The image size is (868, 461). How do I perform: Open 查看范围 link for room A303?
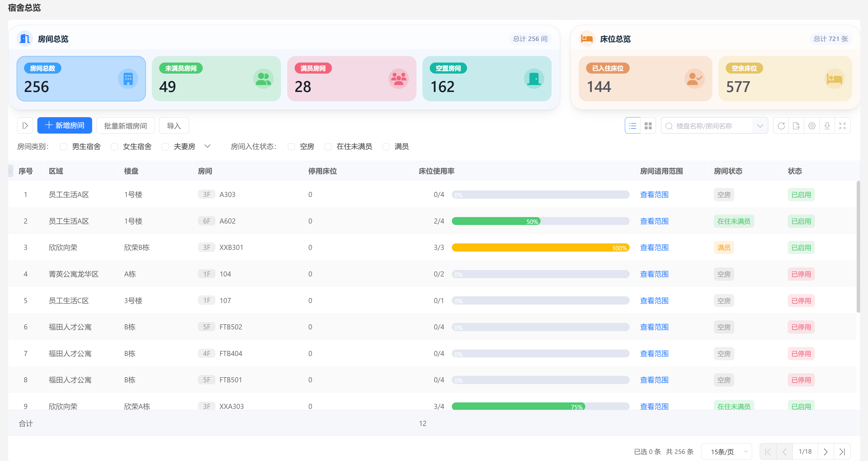pyautogui.click(x=654, y=195)
